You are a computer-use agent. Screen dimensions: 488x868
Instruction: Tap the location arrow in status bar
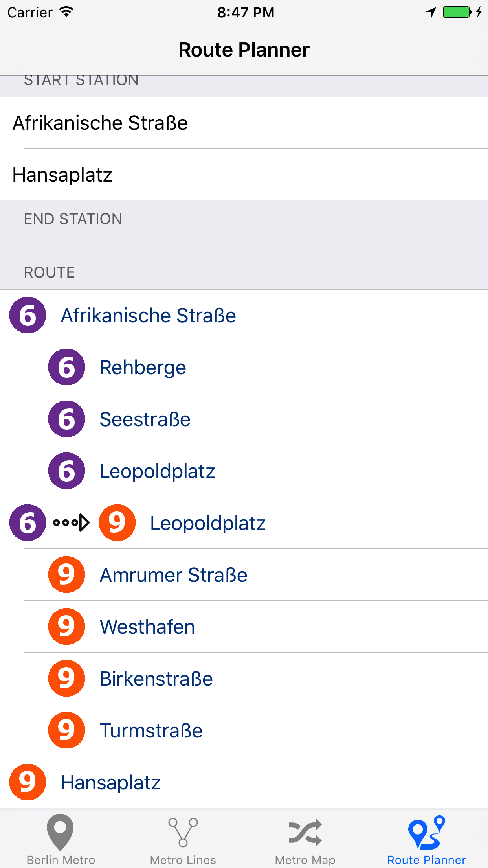click(431, 12)
